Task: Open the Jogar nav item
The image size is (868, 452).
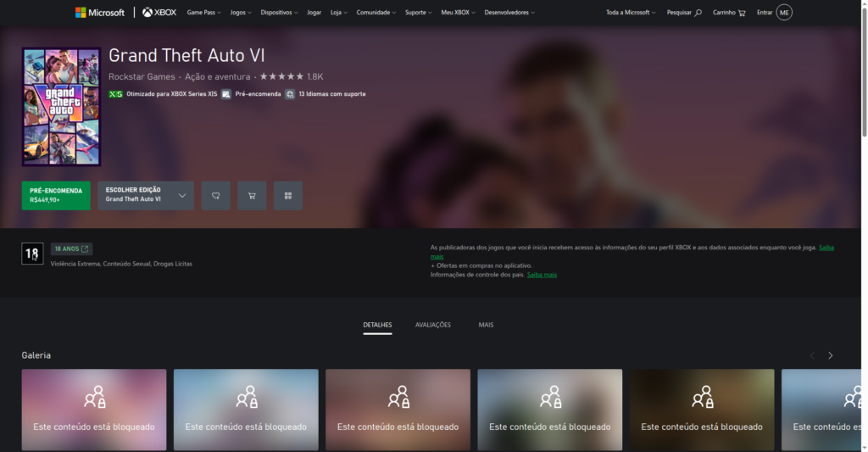Action: (x=314, y=12)
